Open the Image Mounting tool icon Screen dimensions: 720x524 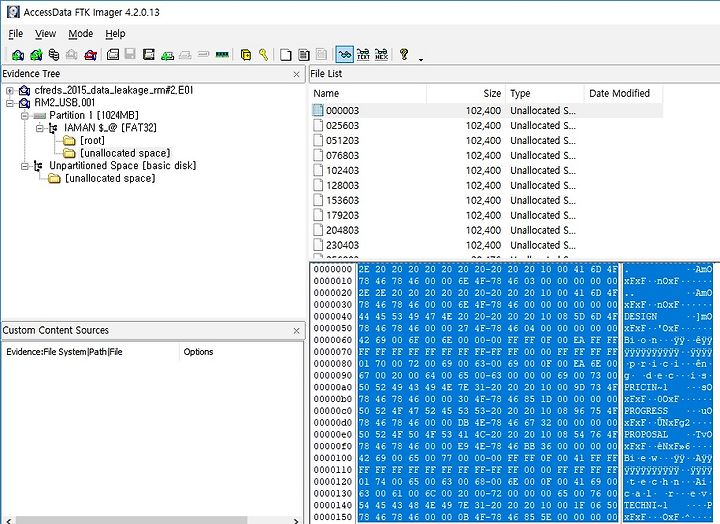pos(54,55)
